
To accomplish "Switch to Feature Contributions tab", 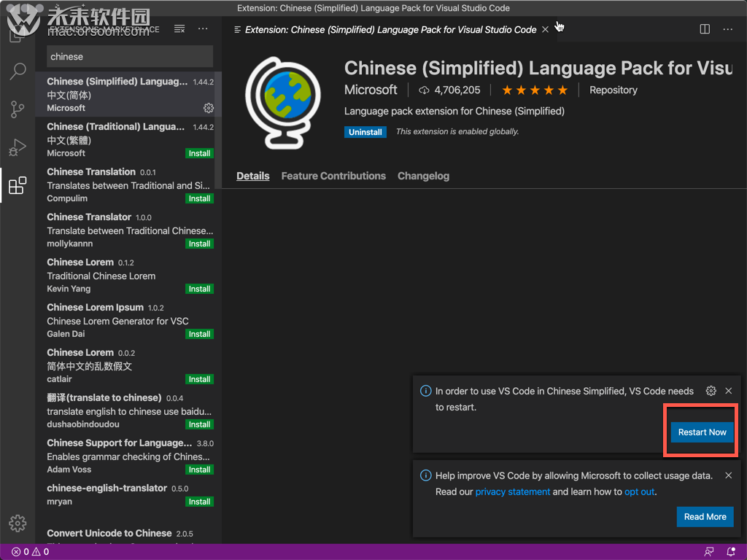I will coord(333,176).
